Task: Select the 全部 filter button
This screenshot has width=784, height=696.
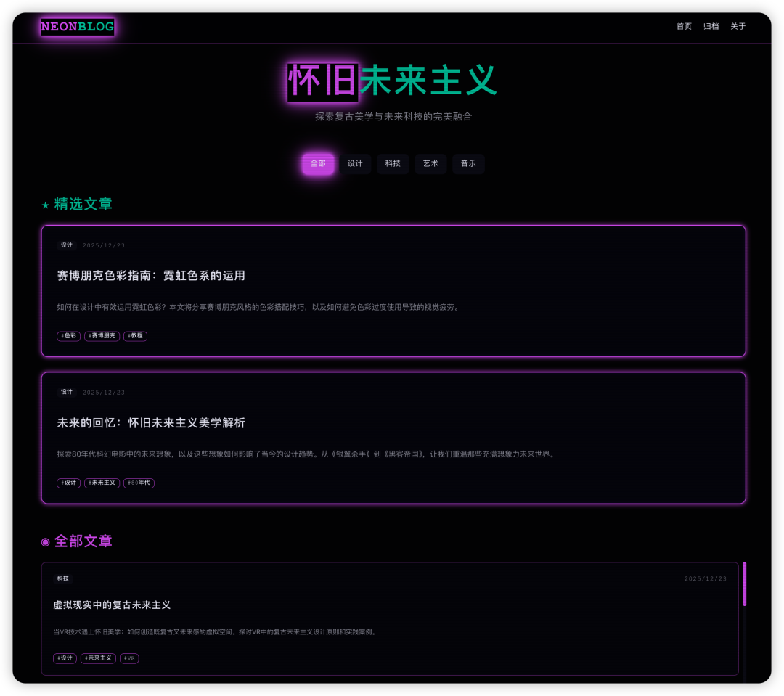Action: point(318,163)
